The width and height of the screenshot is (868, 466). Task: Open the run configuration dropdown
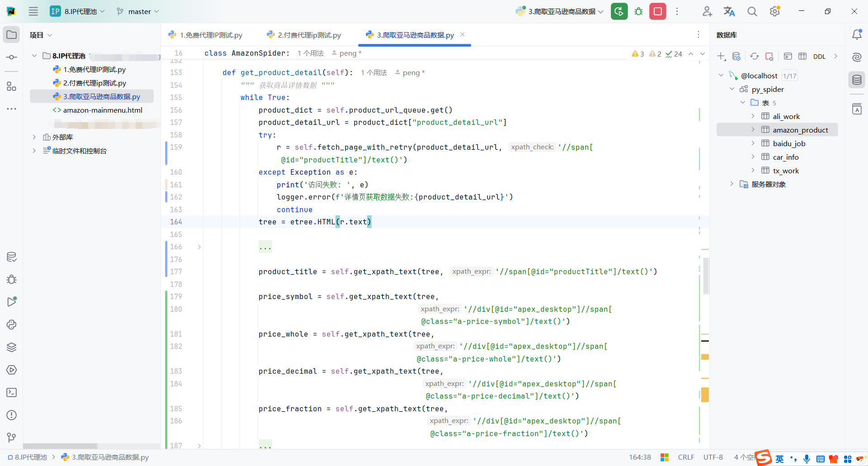(560, 11)
